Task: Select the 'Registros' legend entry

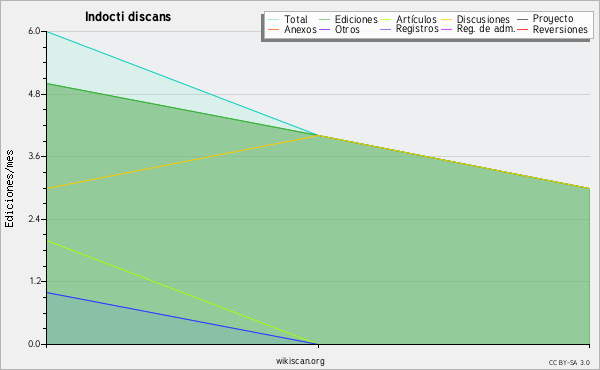Action: pyautogui.click(x=409, y=29)
